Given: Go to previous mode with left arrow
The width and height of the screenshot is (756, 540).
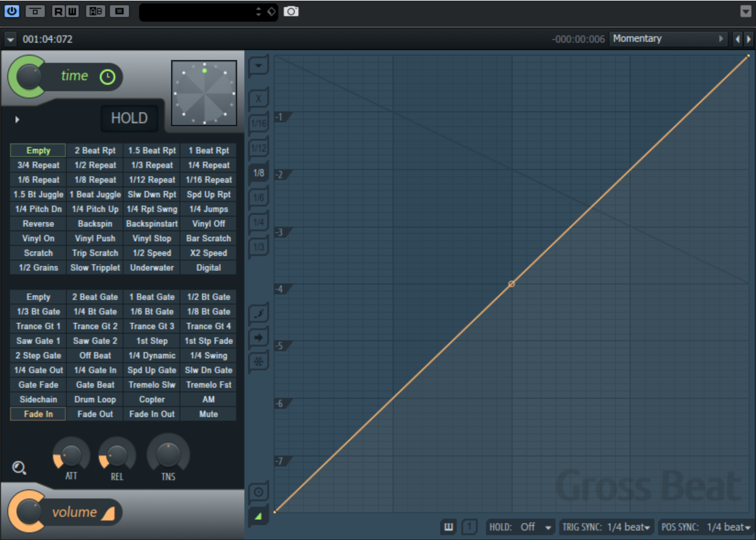Looking at the screenshot, I should click(x=737, y=39).
